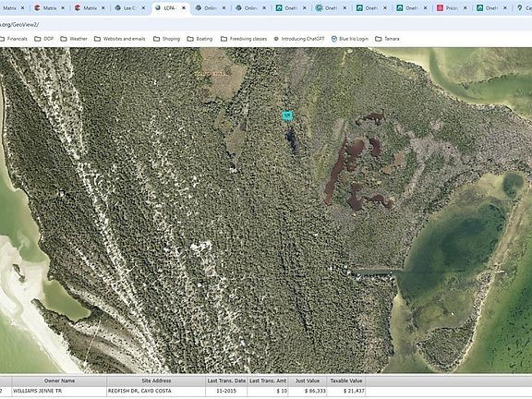532x399 pixels.
Task: Close the LCPA tab
Action: 184,7
